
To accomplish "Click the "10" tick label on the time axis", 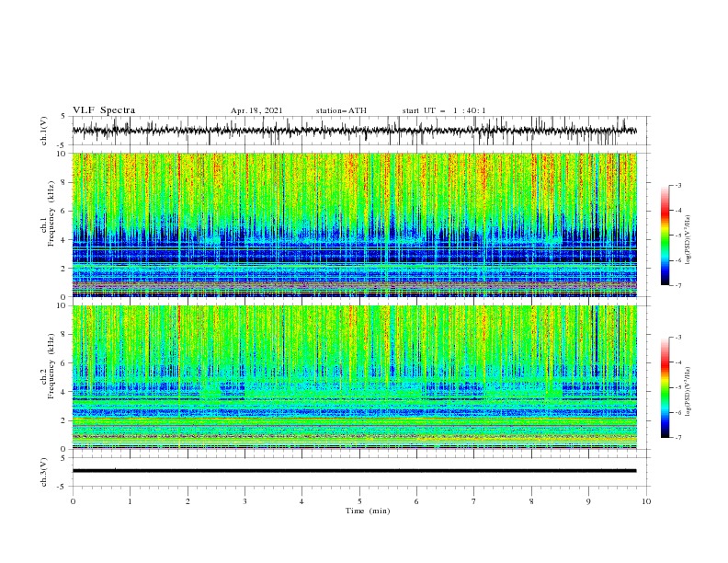I will point(646,501).
